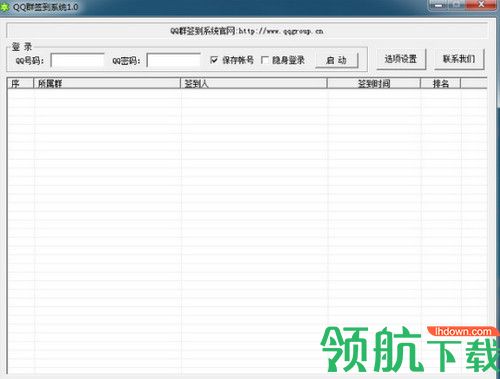This screenshot has width=500, height=379.
Task: Click the QQ号码 input field
Action: [77, 60]
